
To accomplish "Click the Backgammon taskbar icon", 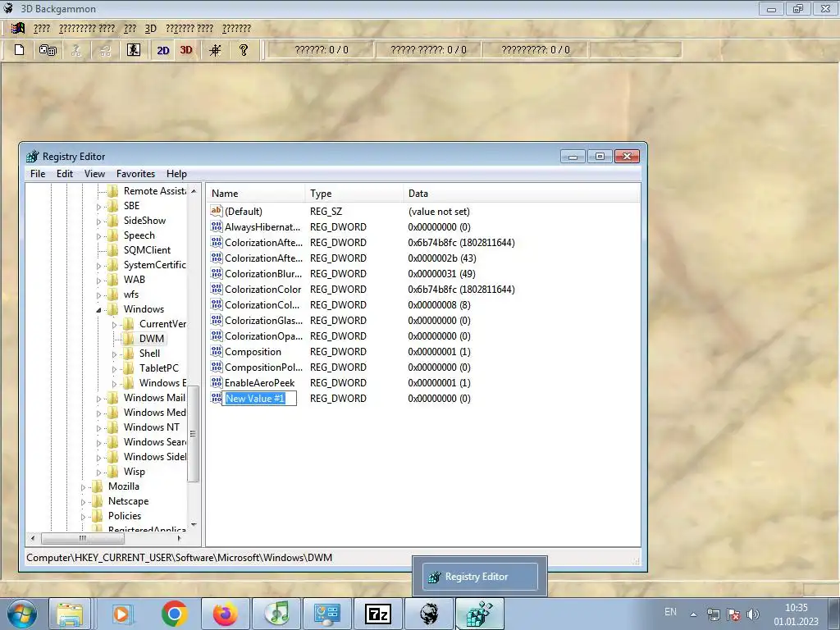I will click(429, 614).
